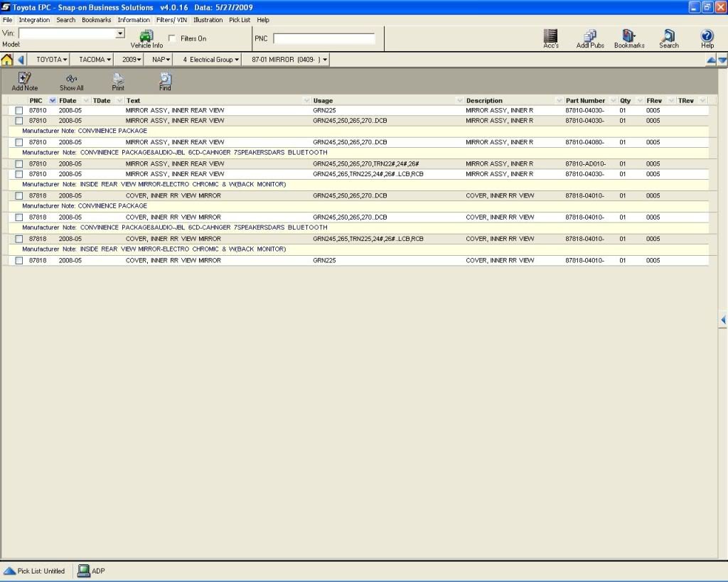Viewport: 728px width, 582px height.
Task: Go back with the blue arrow
Action: click(21, 60)
